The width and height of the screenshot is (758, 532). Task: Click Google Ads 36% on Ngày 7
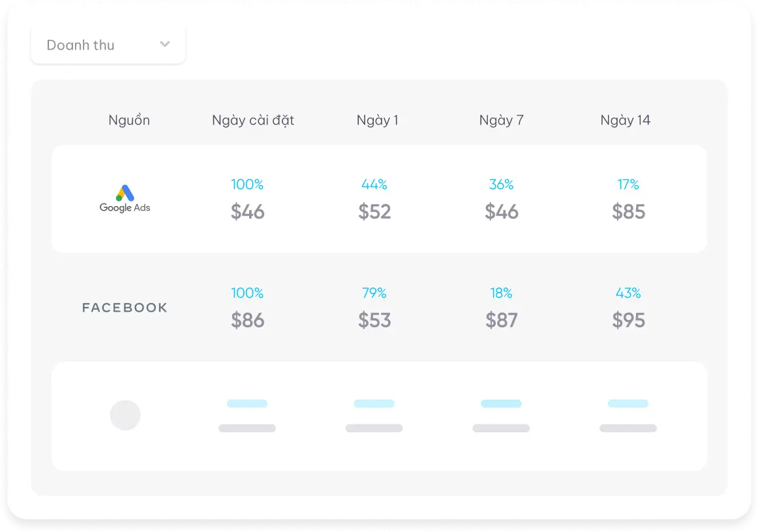(501, 185)
